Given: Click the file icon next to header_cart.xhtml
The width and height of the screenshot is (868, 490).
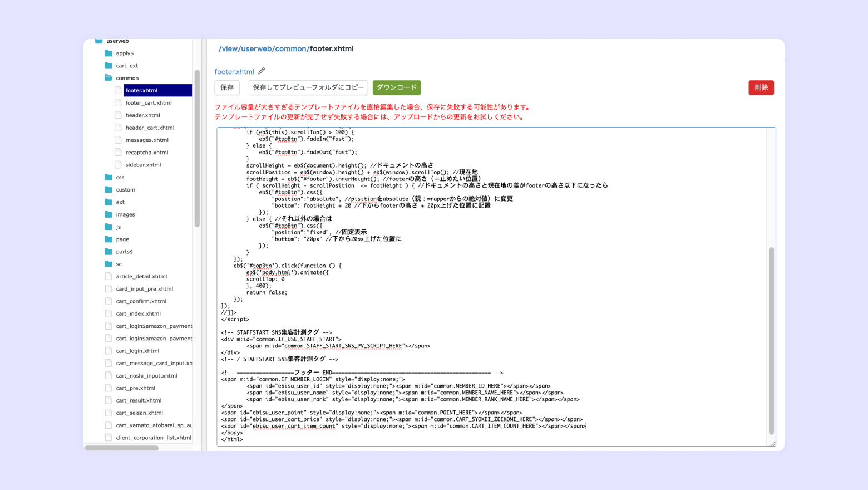Looking at the screenshot, I should point(118,128).
